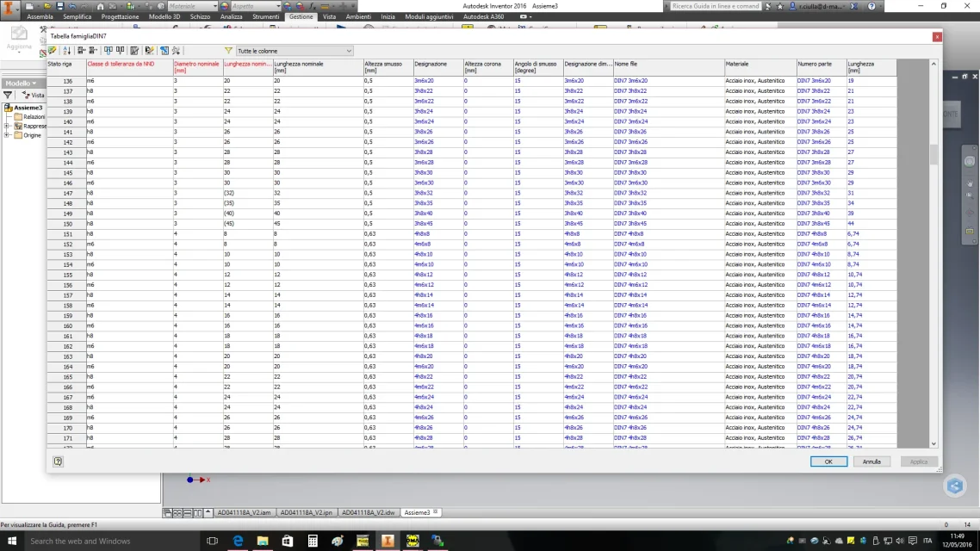Click the last settings icon in family table toolbar
980x551 pixels.
tap(177, 51)
